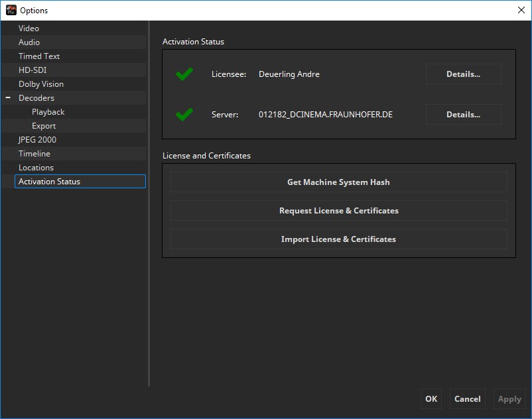Select Dolby Vision category
This screenshot has height=419, width=532.
click(41, 84)
